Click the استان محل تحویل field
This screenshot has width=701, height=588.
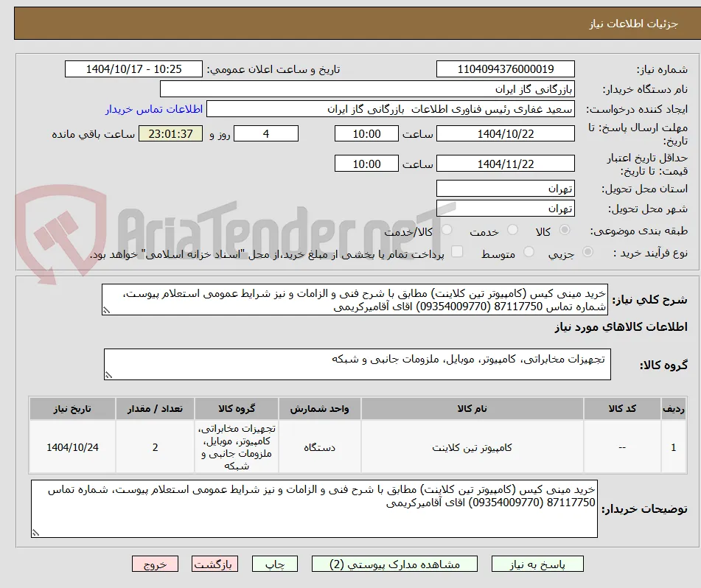tap(505, 189)
